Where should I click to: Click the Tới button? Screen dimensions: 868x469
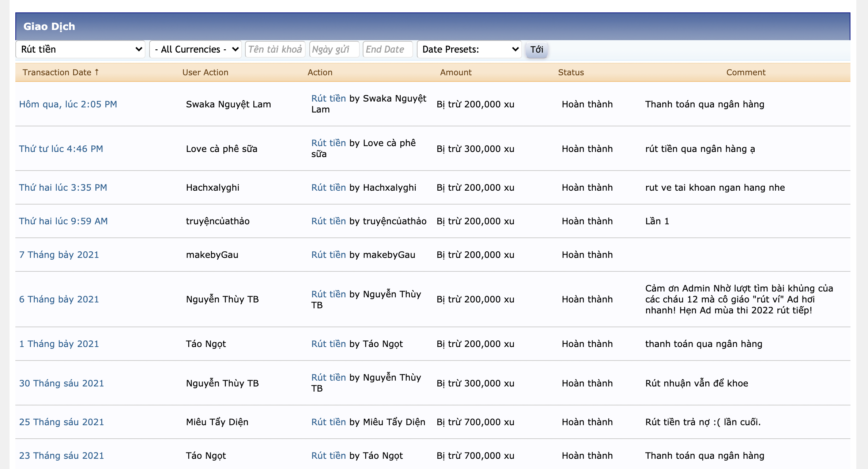[537, 50]
